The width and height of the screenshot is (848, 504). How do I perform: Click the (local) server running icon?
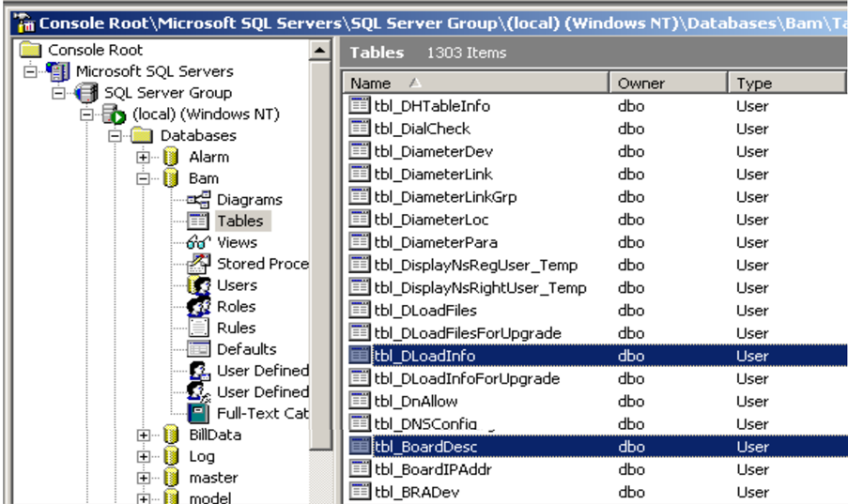point(115,115)
